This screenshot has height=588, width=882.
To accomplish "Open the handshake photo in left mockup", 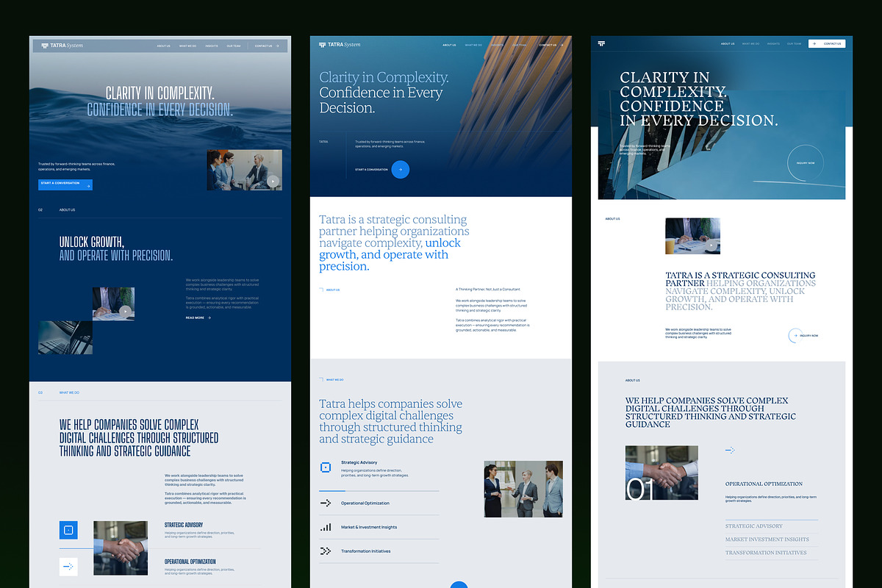I will point(121,548).
